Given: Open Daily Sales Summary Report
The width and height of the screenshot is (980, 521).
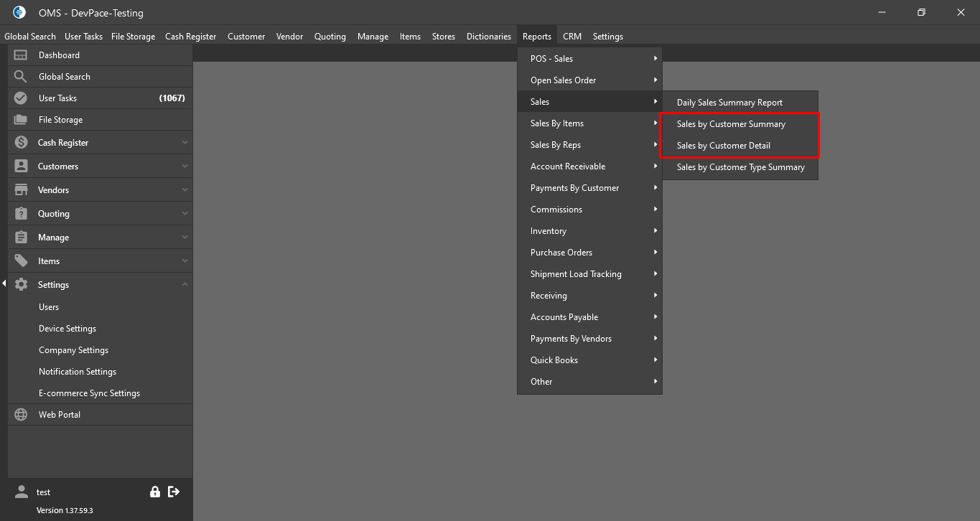Looking at the screenshot, I should 729,103.
